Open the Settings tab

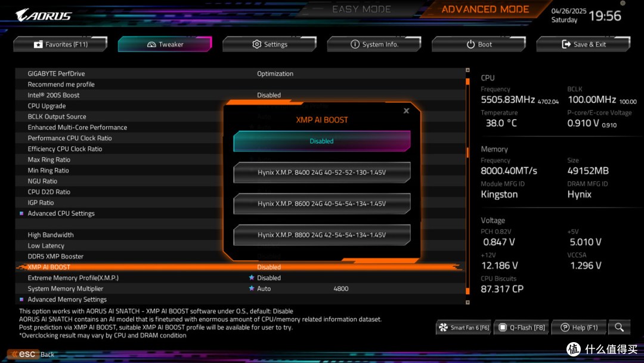tap(270, 44)
